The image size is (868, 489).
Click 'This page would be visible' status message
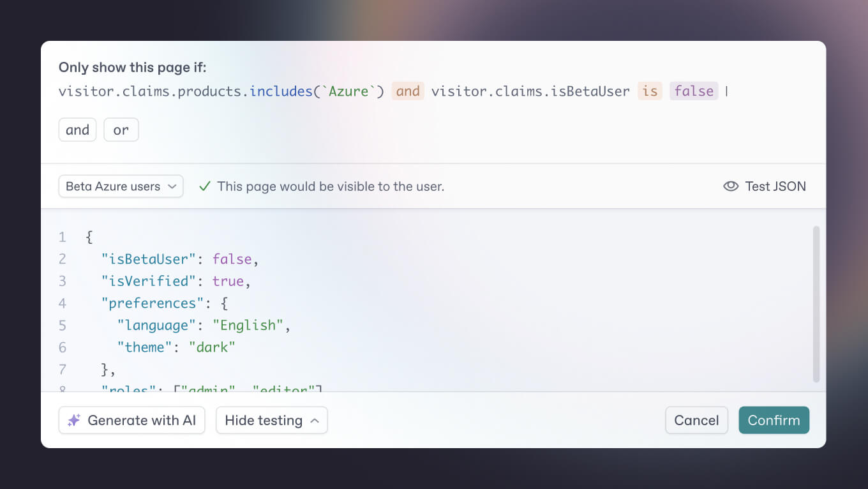pos(331,186)
